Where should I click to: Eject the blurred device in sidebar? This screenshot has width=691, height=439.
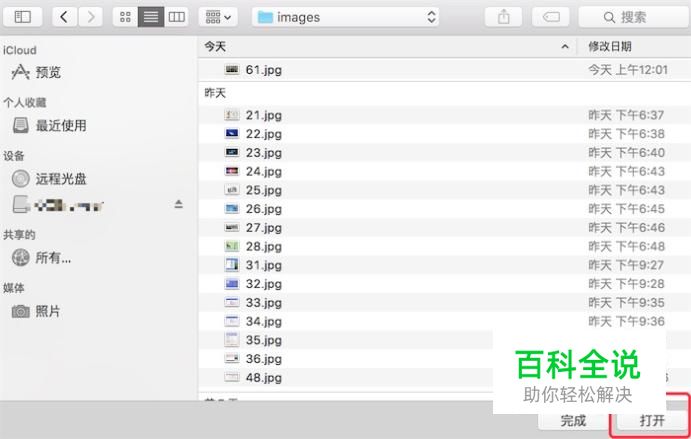179,204
